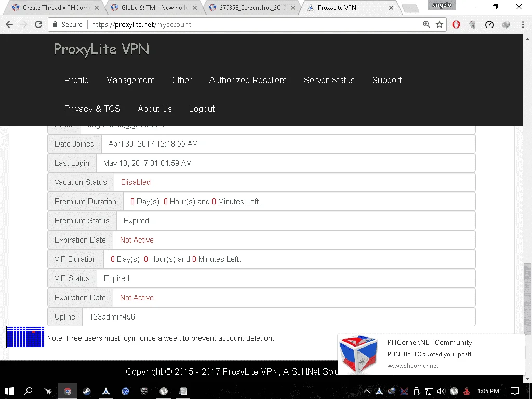This screenshot has width=532, height=399.
Task: Click the Premium Status Expired value
Action: [136, 221]
